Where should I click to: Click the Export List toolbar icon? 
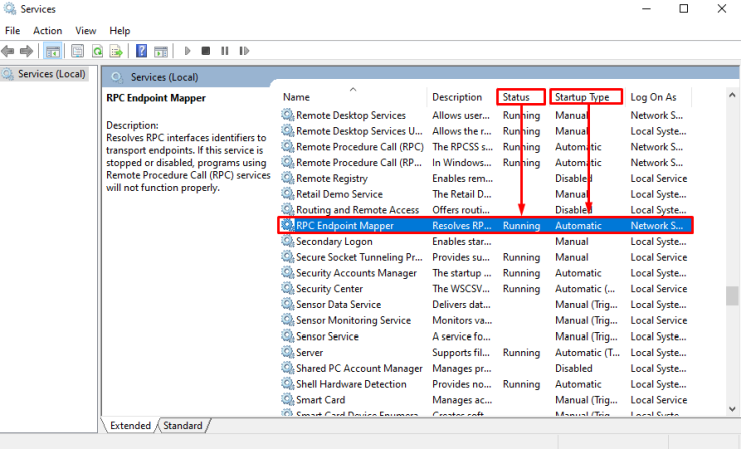point(116,51)
